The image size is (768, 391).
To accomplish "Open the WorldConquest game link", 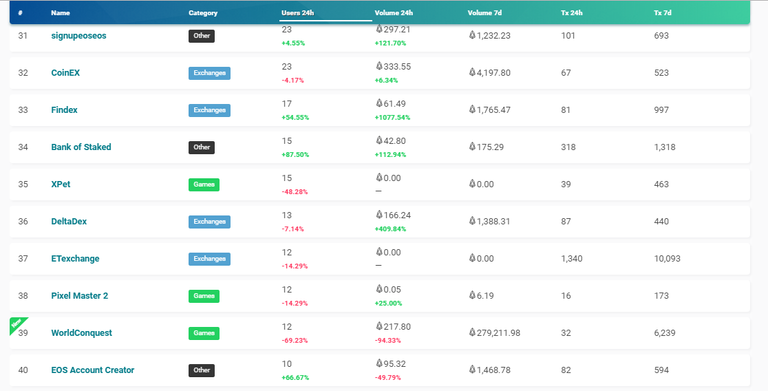I will point(81,333).
